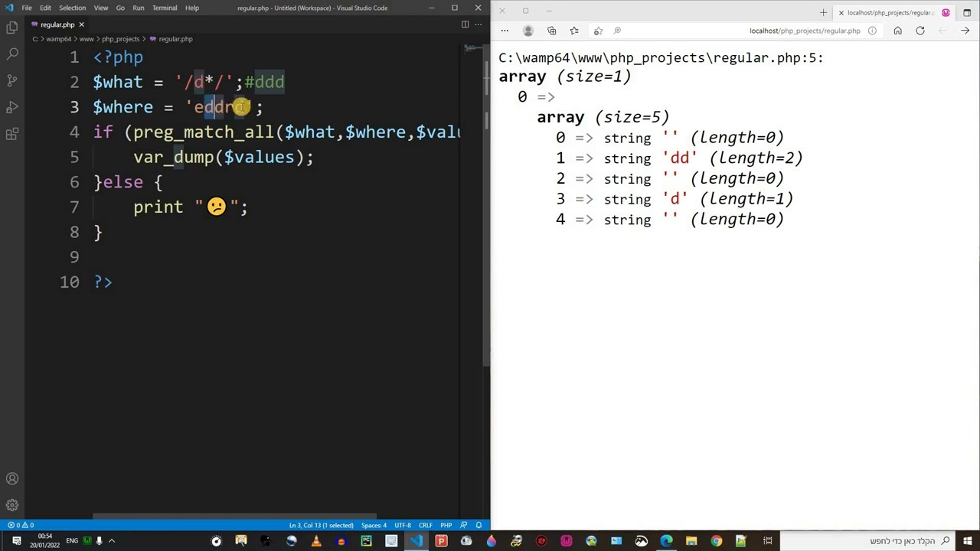Open the browser settings ellipsis menu
The height and width of the screenshot is (551, 980).
tap(505, 31)
